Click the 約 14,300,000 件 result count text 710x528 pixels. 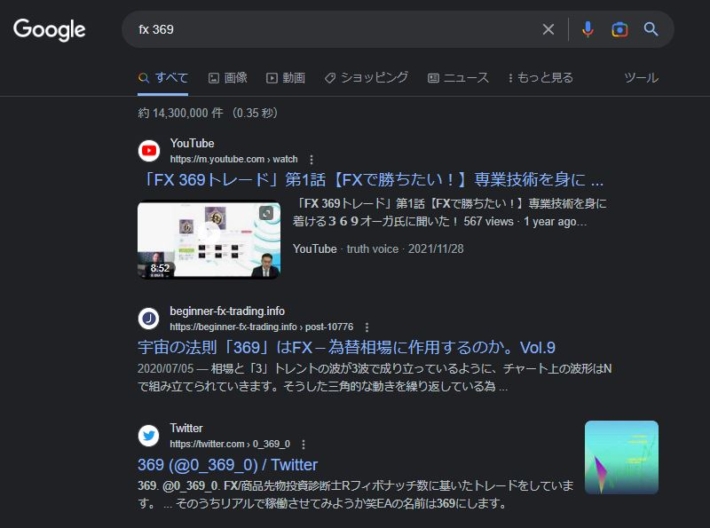[208, 113]
